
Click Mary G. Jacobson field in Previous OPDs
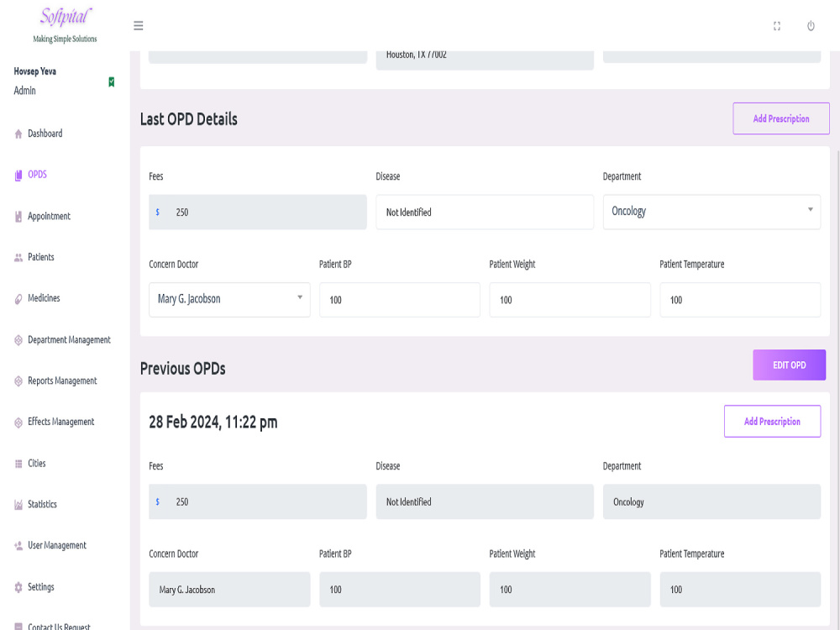tap(229, 590)
